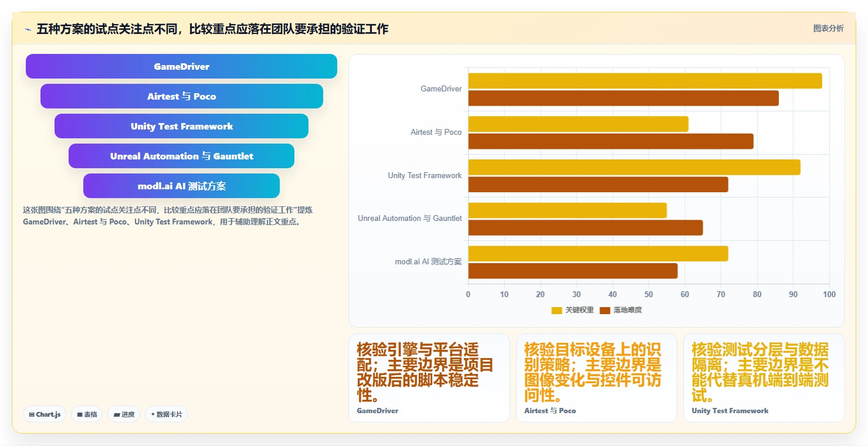This screenshot has width=868, height=446.
Task: Click the Airtest 与 Poco axis label
Action: [436, 132]
